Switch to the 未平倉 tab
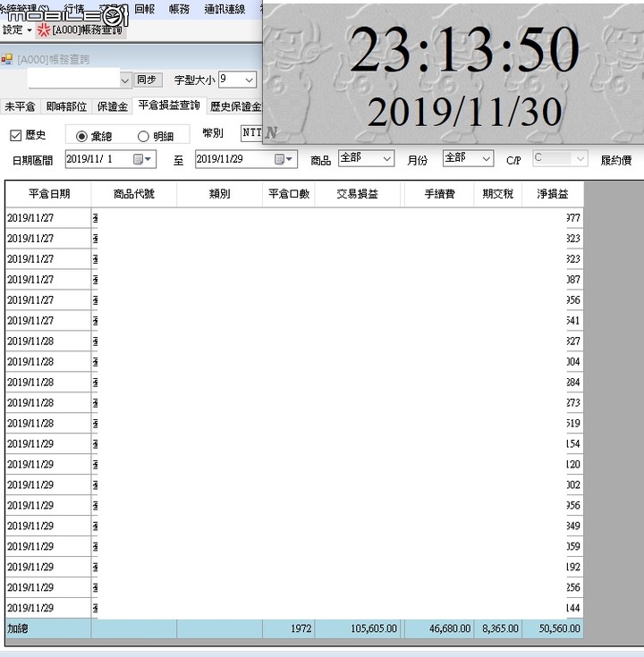This screenshot has width=644, height=657. click(20, 107)
